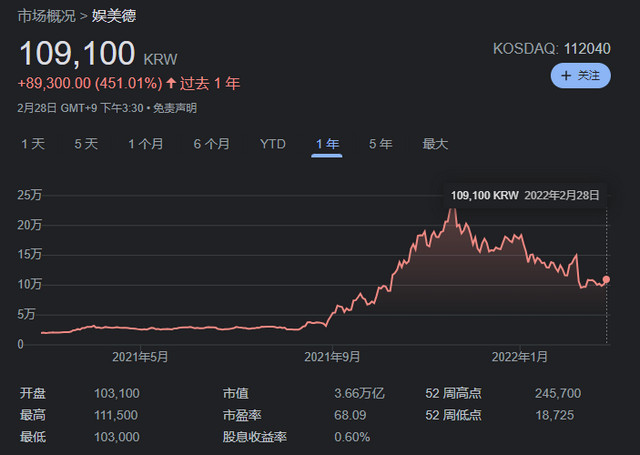The image size is (640, 455).
Task: Click the red up-arrow icon beside percentage change
Action: coord(171,83)
